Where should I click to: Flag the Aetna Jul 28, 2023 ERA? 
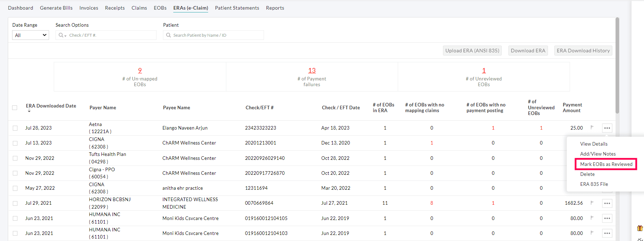592,127
